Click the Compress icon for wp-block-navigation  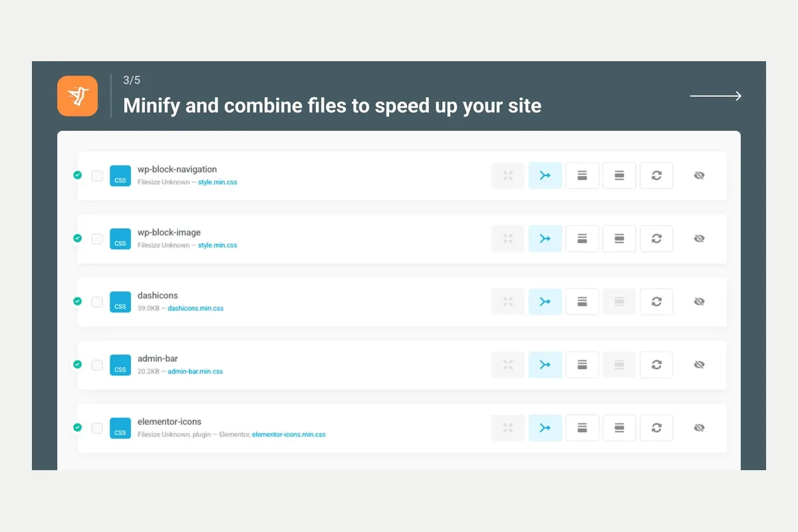(x=508, y=176)
